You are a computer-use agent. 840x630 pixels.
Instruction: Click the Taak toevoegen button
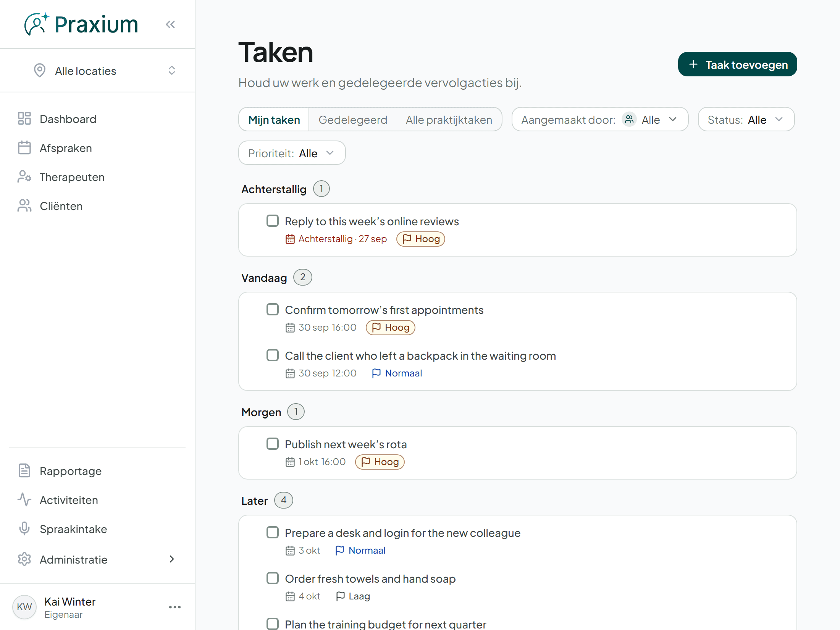[737, 65]
